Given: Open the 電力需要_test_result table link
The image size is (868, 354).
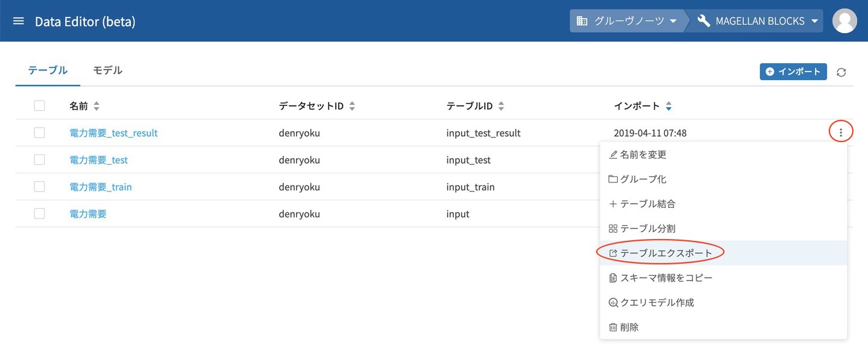Looking at the screenshot, I should coord(113,133).
